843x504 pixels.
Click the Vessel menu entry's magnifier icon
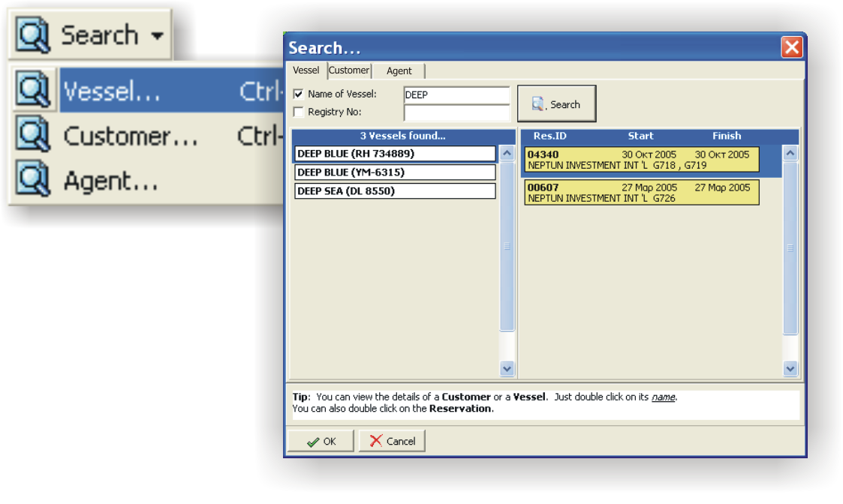tap(33, 89)
